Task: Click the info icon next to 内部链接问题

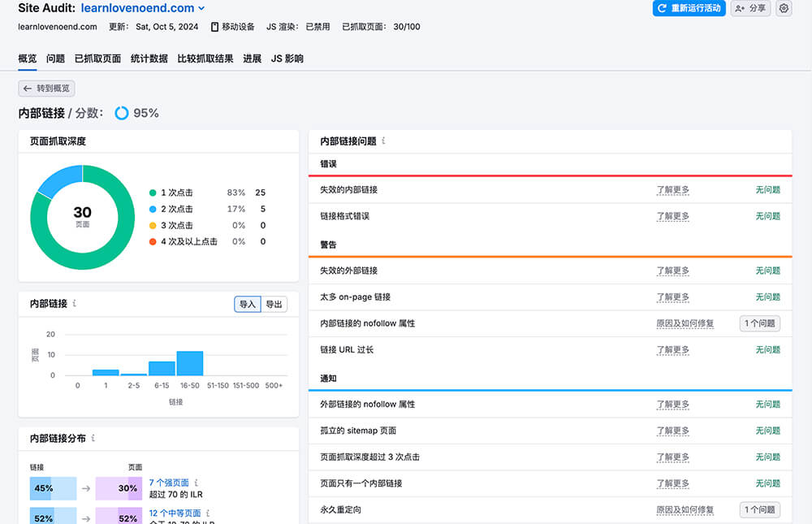Action: [x=383, y=141]
